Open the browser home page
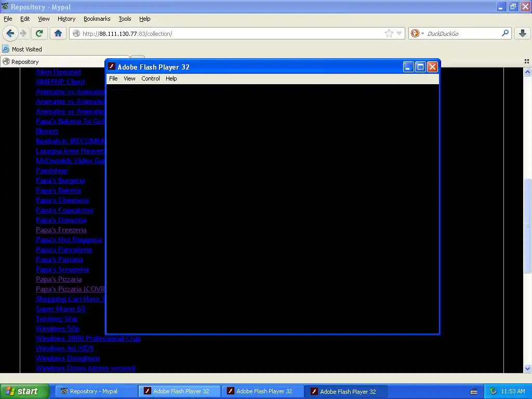This screenshot has height=399, width=532. (58, 33)
